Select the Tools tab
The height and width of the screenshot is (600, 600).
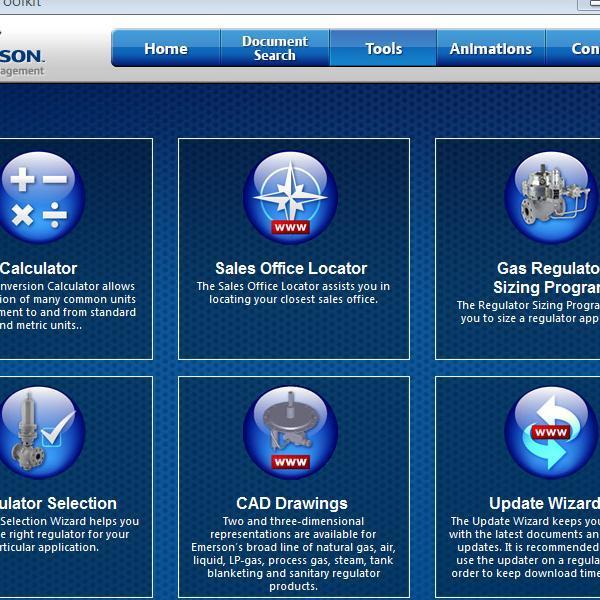pos(383,48)
